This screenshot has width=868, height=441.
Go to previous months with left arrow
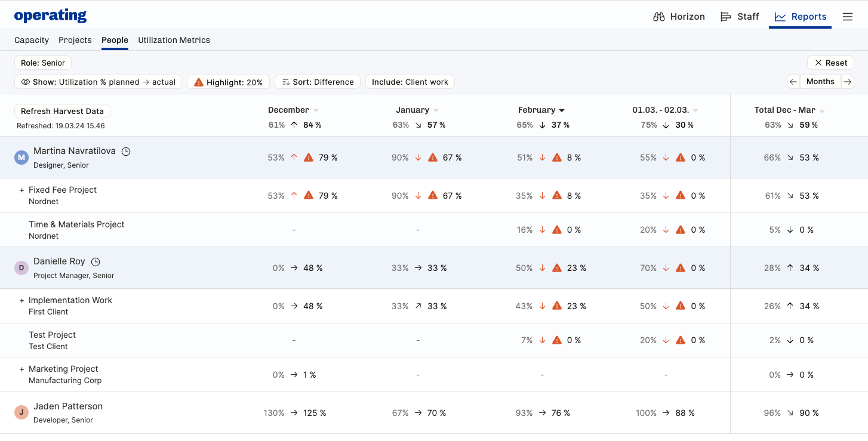(793, 82)
